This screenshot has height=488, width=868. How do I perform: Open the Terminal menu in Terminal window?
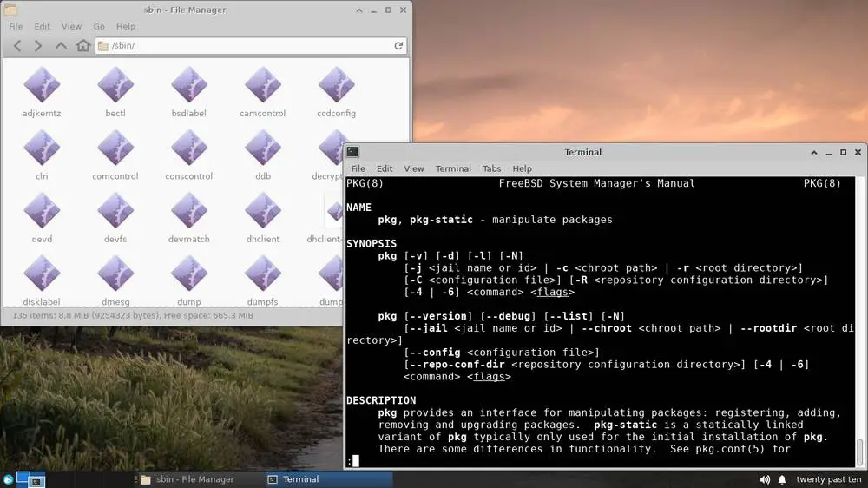pos(453,168)
